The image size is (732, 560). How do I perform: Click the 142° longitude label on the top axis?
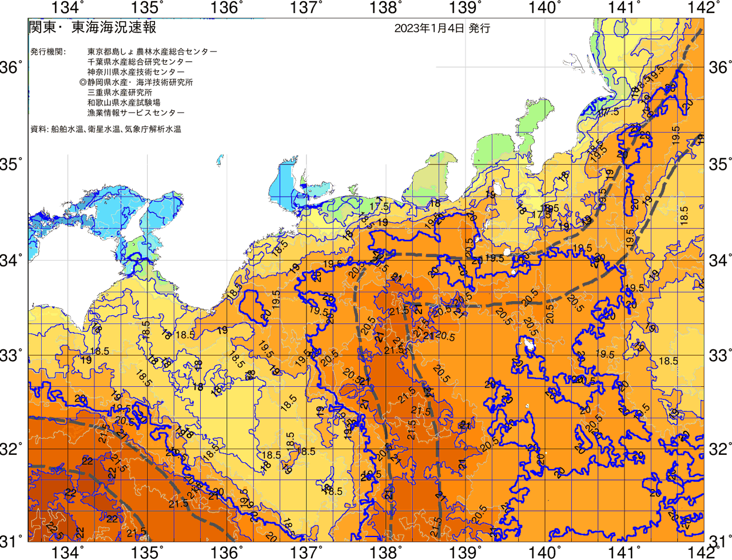(703, 8)
